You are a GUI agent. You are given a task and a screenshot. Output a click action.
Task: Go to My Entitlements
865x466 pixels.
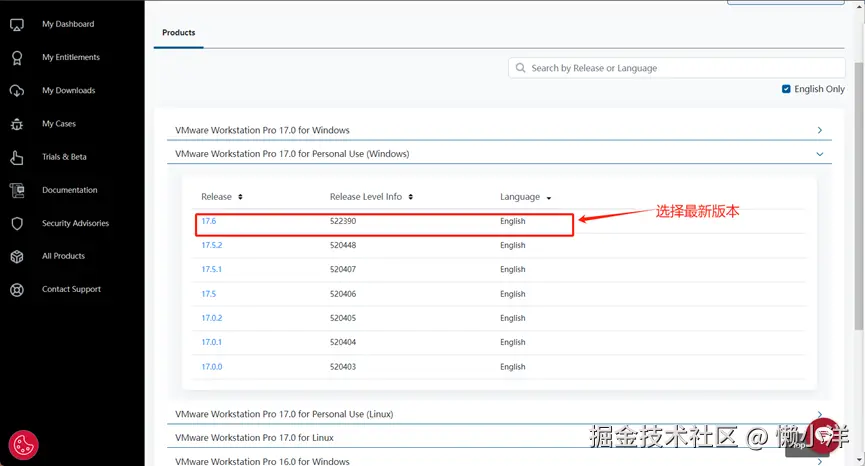click(x=71, y=57)
